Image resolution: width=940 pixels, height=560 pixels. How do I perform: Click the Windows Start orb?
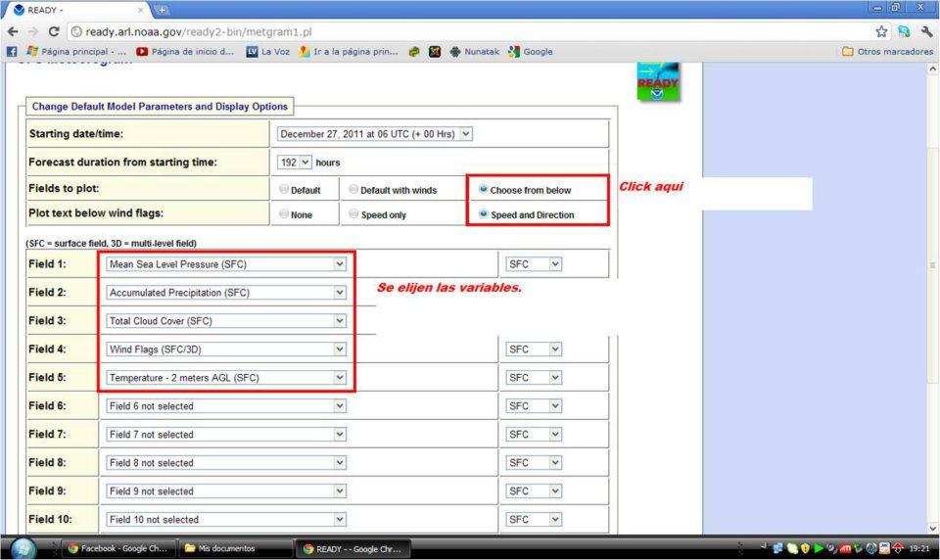pos(22,548)
